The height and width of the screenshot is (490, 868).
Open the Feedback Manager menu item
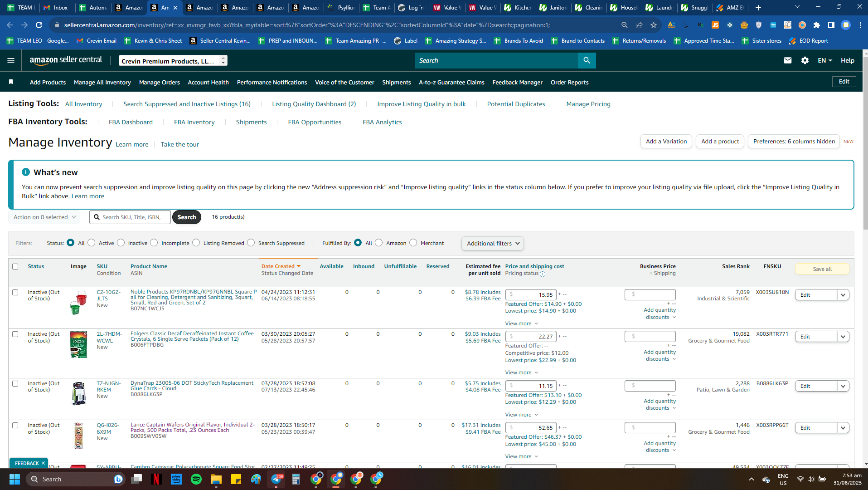click(518, 82)
